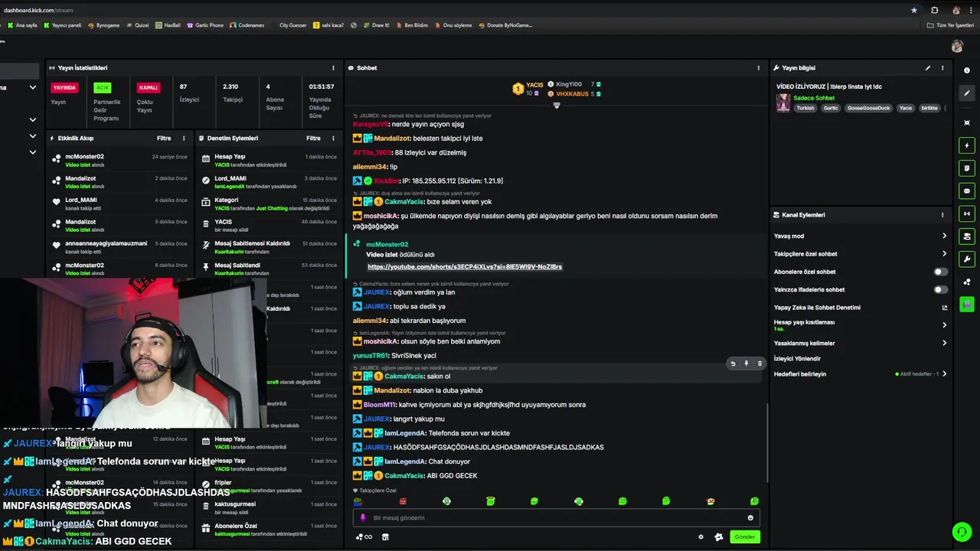Send message with Gönder button
This screenshot has width=980, height=551.
click(745, 537)
